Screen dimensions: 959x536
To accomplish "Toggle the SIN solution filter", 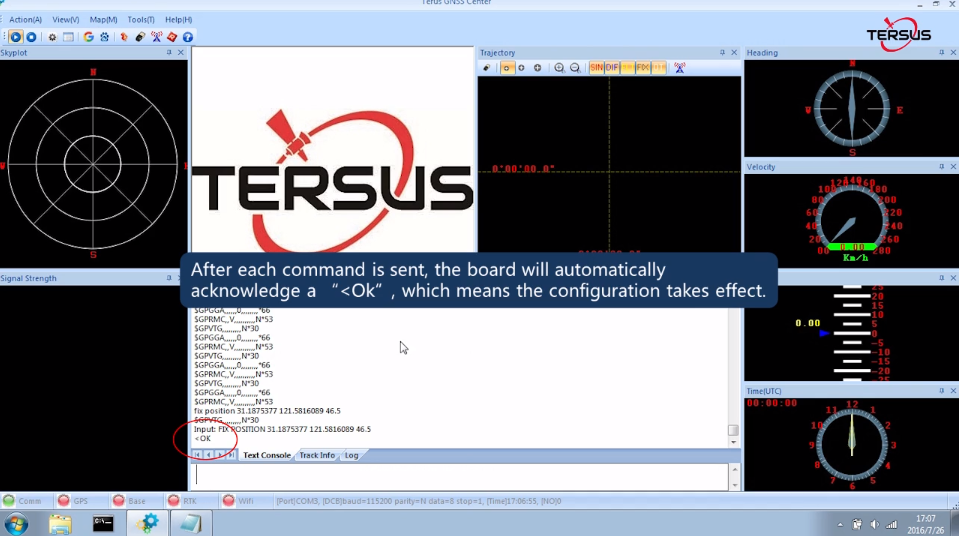I will [x=596, y=68].
